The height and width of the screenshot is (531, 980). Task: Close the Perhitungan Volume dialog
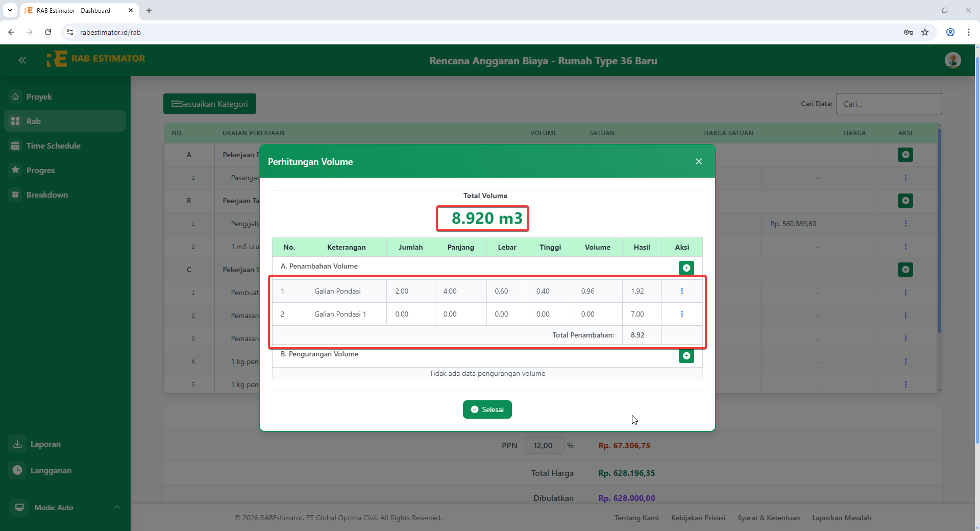click(x=698, y=161)
